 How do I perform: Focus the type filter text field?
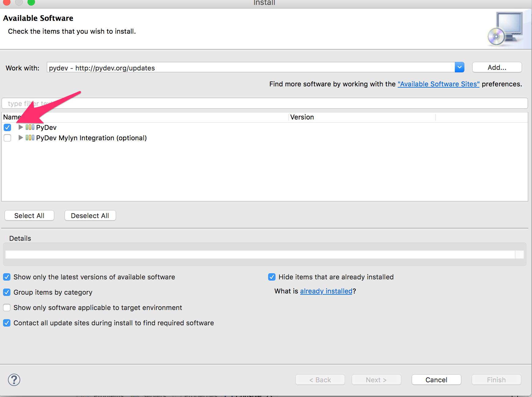265,103
